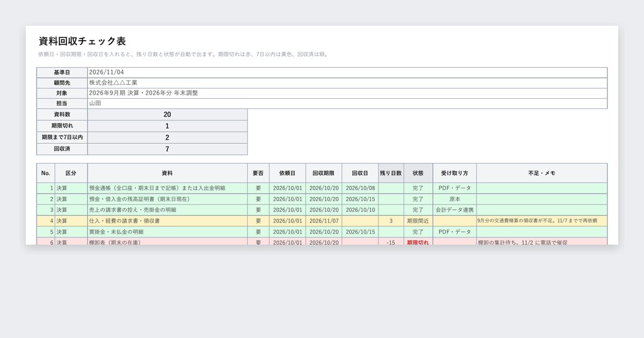Click the 受け取り方 column header
This screenshot has width=644, height=338.
(455, 173)
